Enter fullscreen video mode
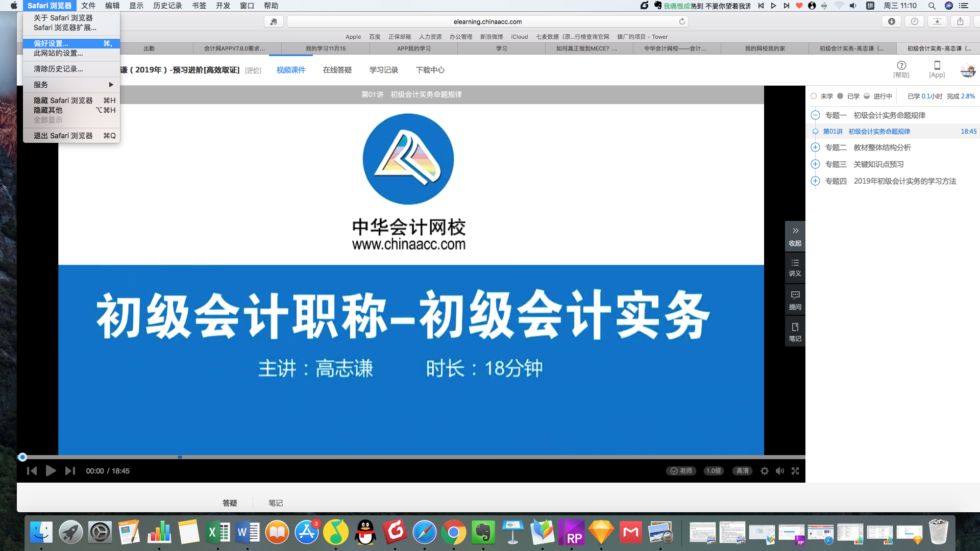This screenshot has height=551, width=980. [x=795, y=471]
